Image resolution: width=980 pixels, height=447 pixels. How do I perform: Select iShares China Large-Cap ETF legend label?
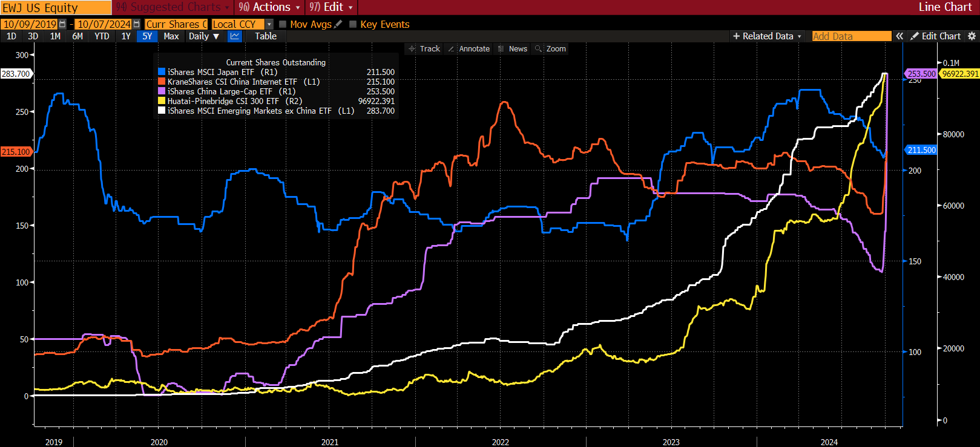pyautogui.click(x=232, y=91)
